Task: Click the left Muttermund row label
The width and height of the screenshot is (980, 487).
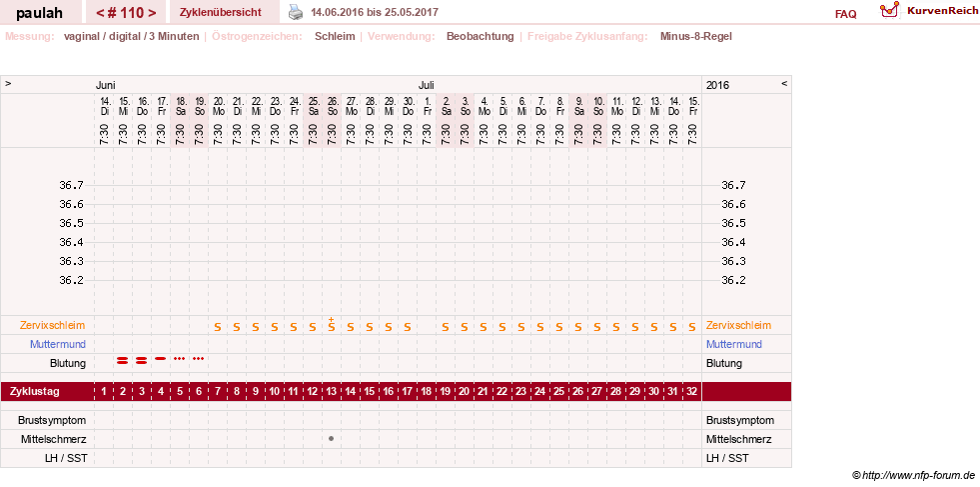Action: [x=58, y=344]
